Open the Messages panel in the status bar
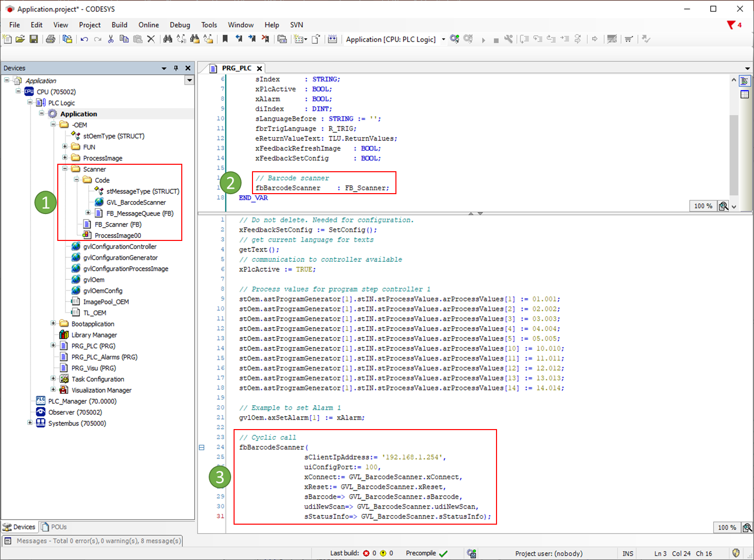The height and width of the screenshot is (560, 754). [x=93, y=541]
